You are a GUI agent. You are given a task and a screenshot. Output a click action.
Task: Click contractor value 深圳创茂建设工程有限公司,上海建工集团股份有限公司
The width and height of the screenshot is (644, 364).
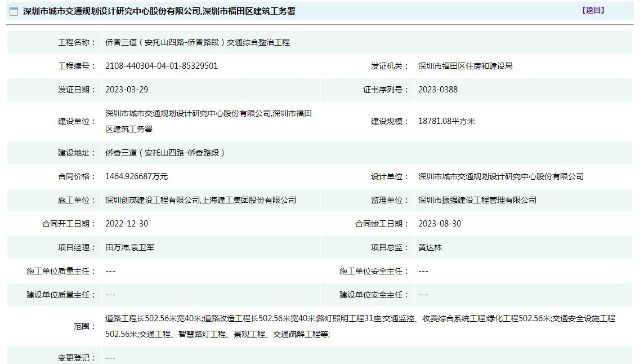[200, 200]
